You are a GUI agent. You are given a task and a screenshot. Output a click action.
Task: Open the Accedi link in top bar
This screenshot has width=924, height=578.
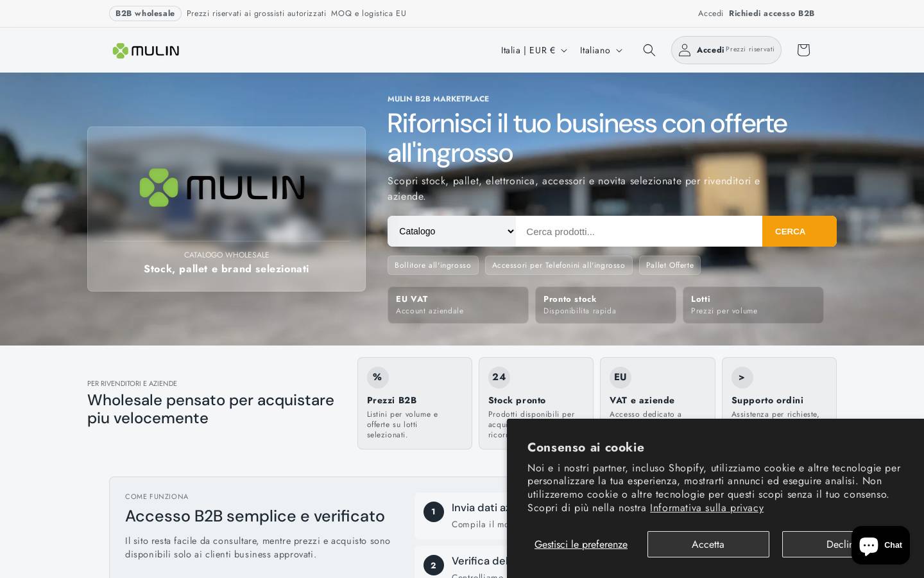coord(710,13)
